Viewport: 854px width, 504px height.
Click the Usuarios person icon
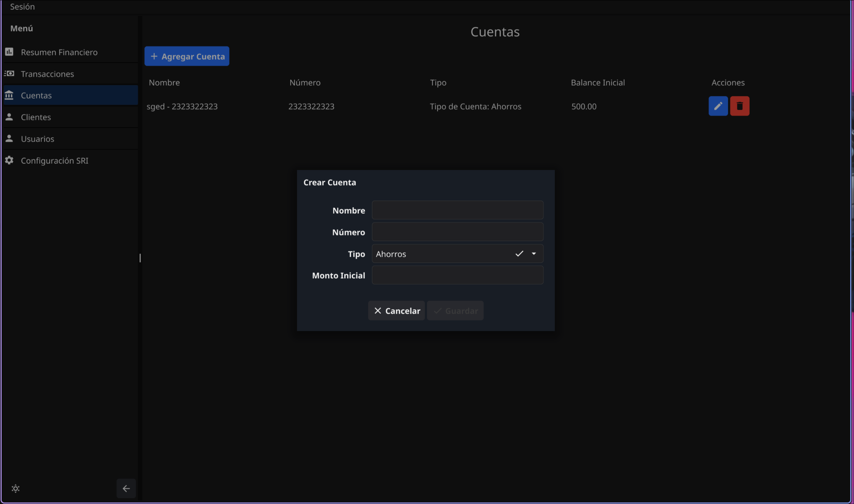(9, 139)
